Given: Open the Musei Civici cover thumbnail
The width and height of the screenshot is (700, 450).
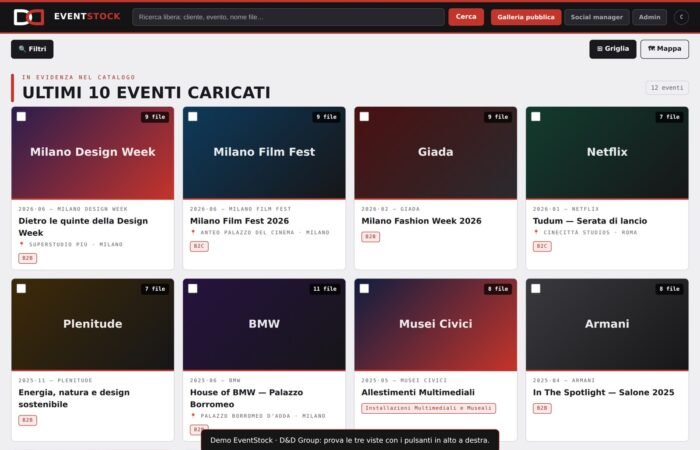Looking at the screenshot, I should pyautogui.click(x=436, y=325).
